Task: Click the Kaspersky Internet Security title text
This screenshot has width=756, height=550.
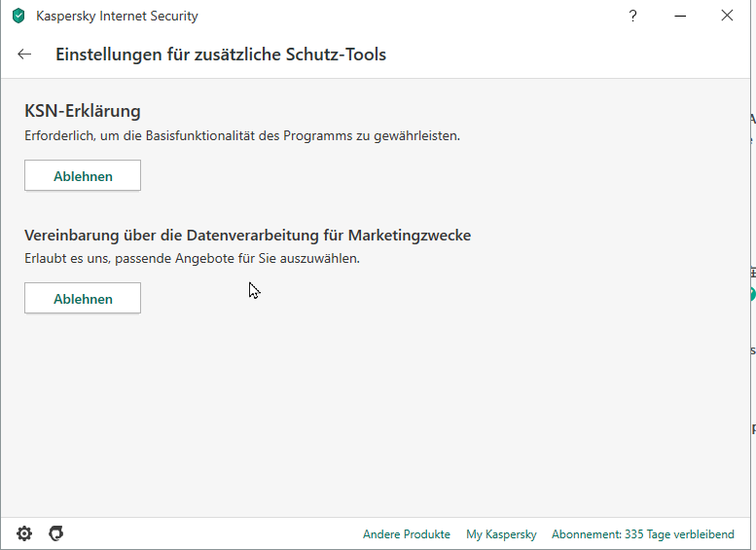Action: [x=117, y=16]
